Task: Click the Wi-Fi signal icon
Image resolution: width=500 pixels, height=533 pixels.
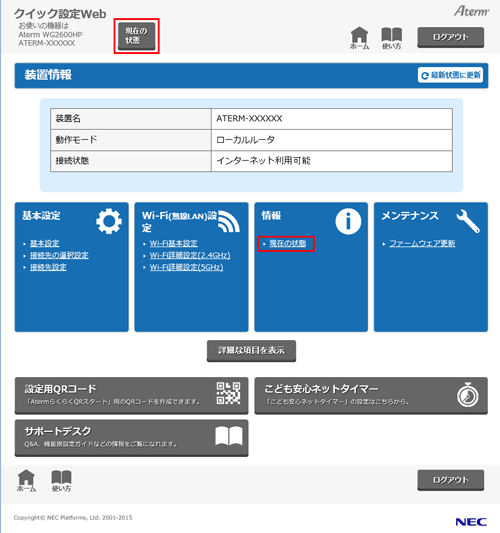Action: pos(229,221)
